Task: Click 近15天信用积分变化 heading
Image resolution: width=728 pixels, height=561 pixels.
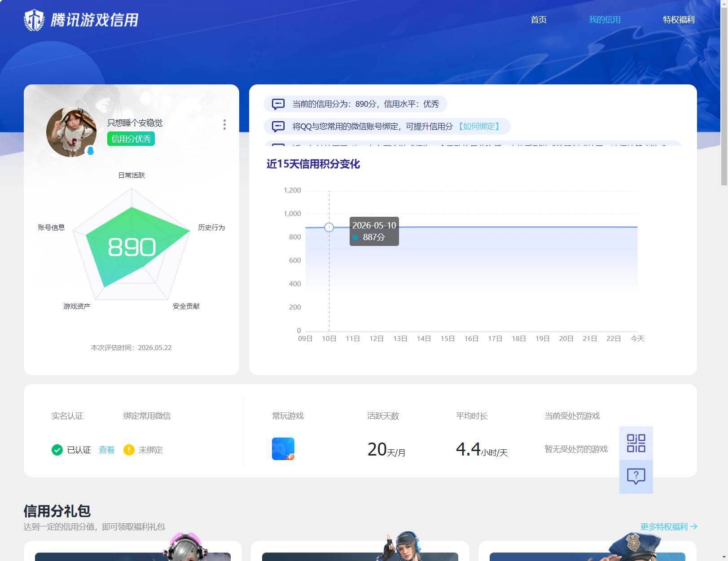Action: [313, 164]
